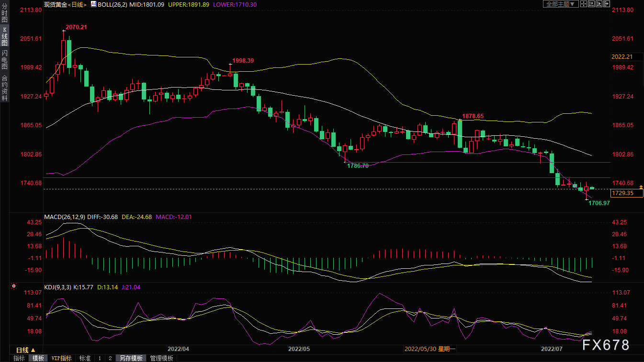Click the red gear icon beside KDJ

(x=14, y=286)
